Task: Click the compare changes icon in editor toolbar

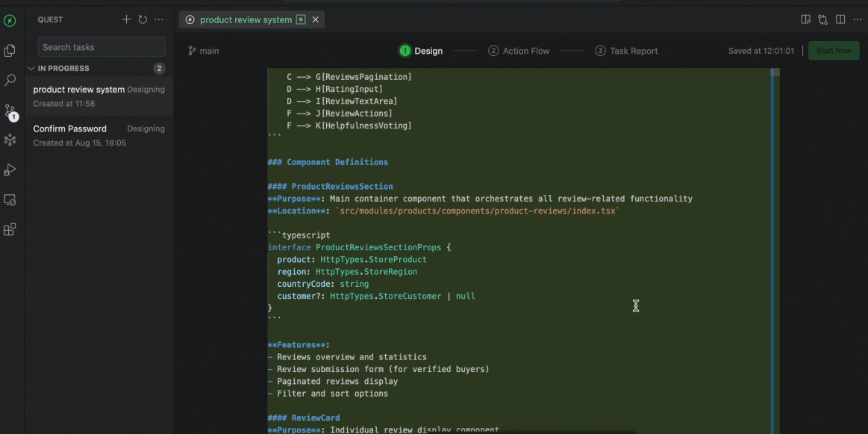Action: point(822,19)
